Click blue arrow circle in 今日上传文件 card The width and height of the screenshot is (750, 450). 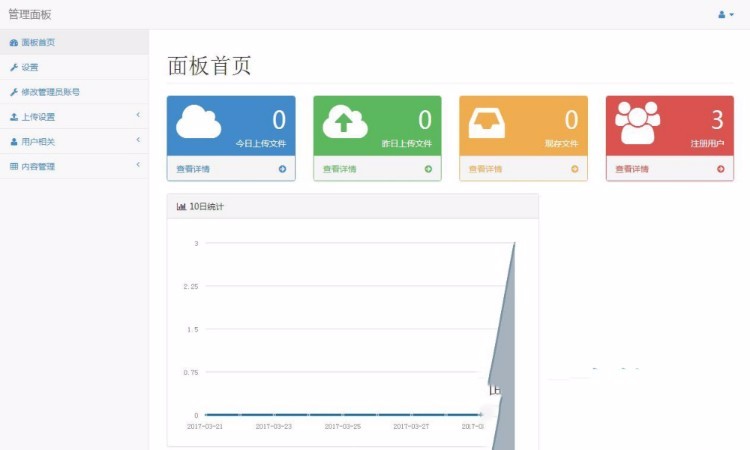pyautogui.click(x=282, y=169)
